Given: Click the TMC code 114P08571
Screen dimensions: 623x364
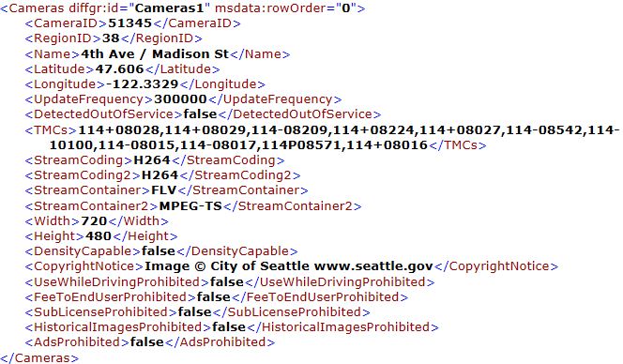Looking at the screenshot, I should 302,145.
